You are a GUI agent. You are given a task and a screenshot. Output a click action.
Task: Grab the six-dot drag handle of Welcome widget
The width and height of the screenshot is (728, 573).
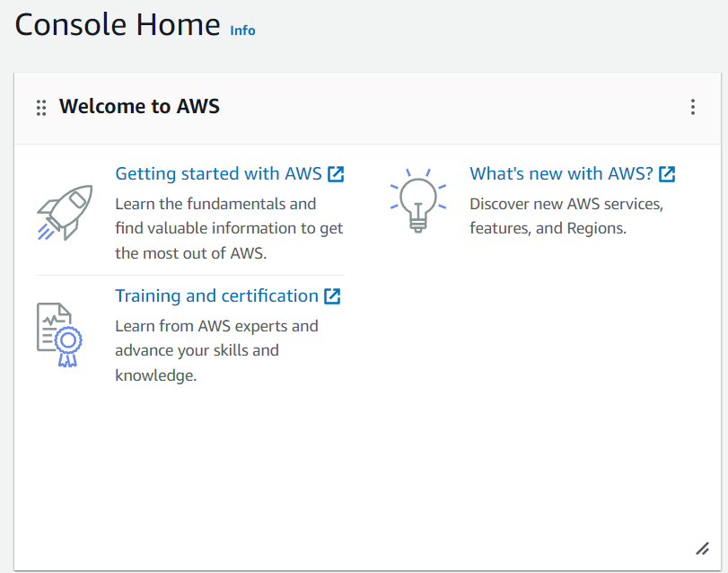41,108
